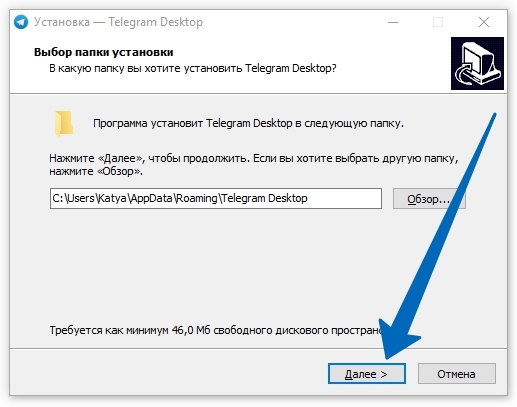Open folder browser with Обзор button
This screenshot has height=407, width=517.
pos(429,199)
